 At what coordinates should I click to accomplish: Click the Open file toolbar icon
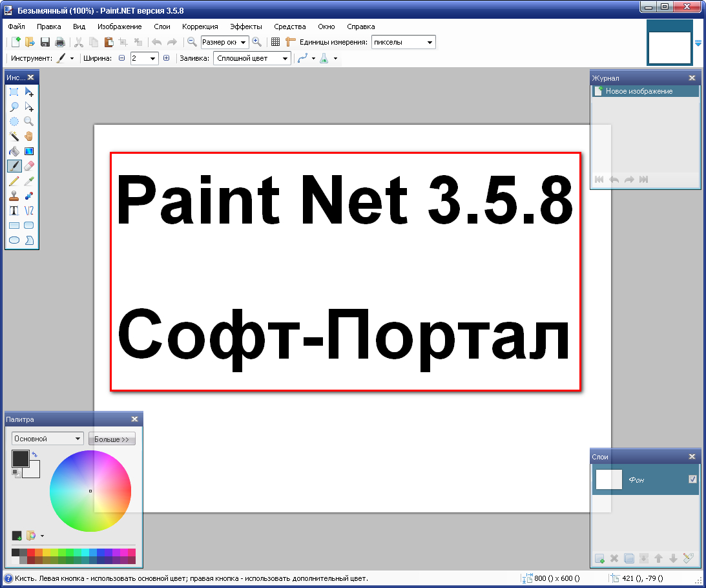coord(30,42)
